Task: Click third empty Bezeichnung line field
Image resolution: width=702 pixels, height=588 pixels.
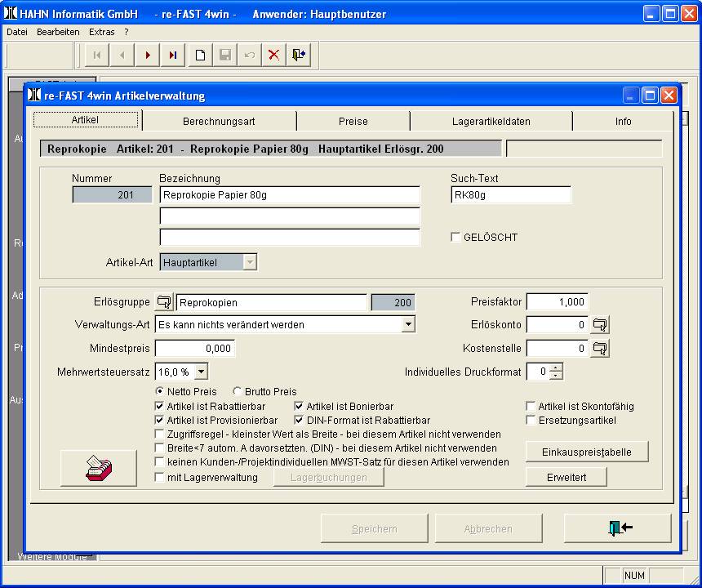Action: click(x=290, y=237)
